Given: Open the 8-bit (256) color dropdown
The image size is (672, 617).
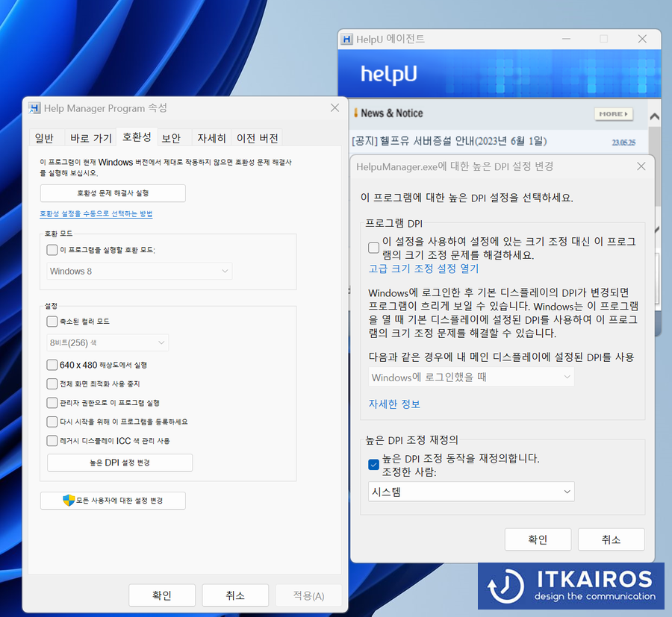Looking at the screenshot, I should (x=108, y=342).
